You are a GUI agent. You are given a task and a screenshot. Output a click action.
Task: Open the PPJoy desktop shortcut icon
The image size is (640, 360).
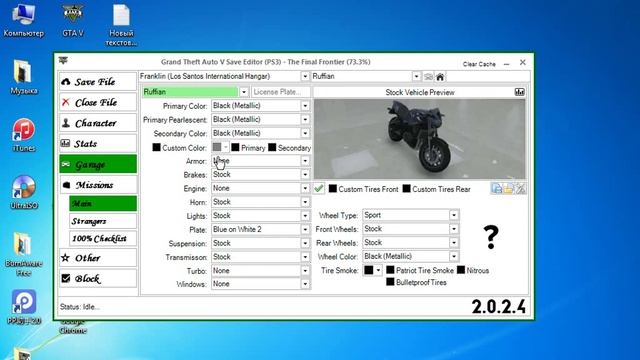pos(23,307)
